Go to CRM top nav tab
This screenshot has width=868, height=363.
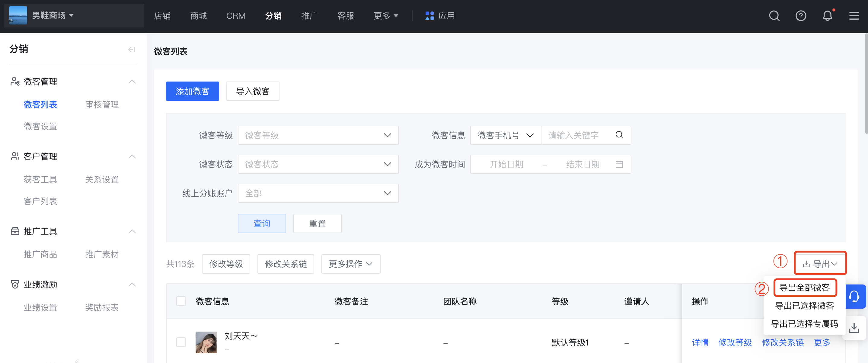tap(235, 15)
